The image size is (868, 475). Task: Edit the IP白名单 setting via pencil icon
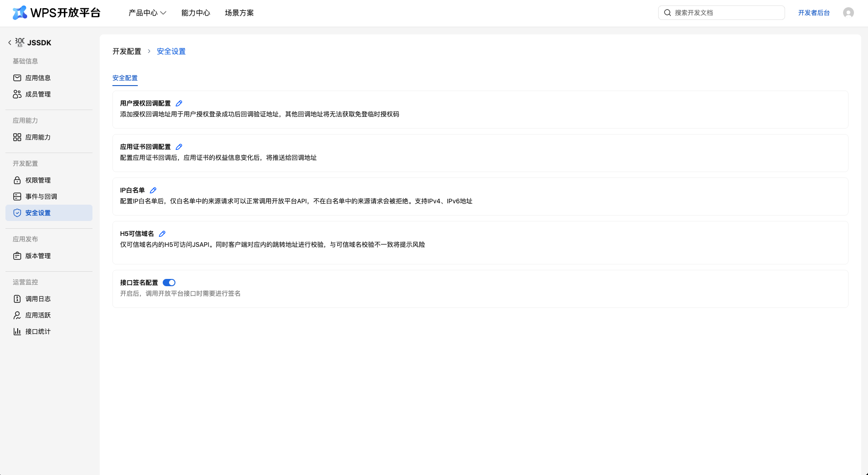(153, 190)
